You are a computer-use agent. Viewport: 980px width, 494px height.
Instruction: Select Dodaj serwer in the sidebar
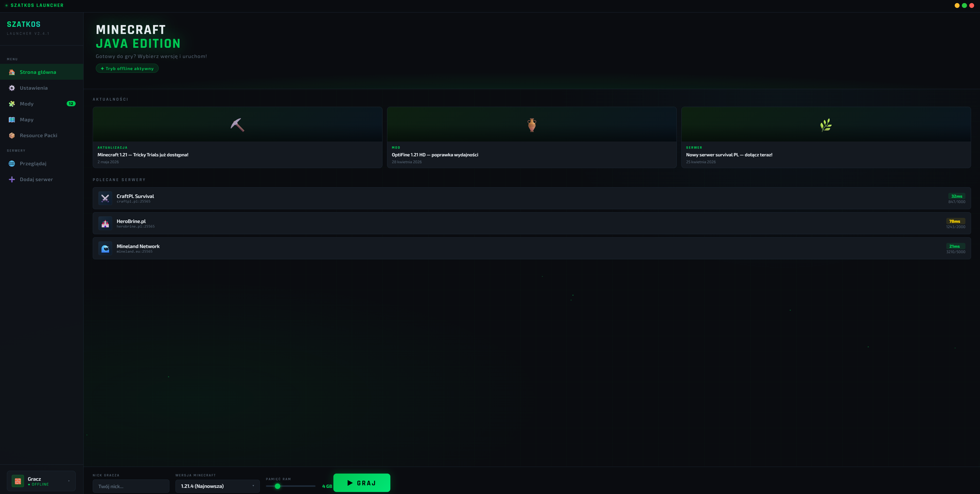(41, 180)
